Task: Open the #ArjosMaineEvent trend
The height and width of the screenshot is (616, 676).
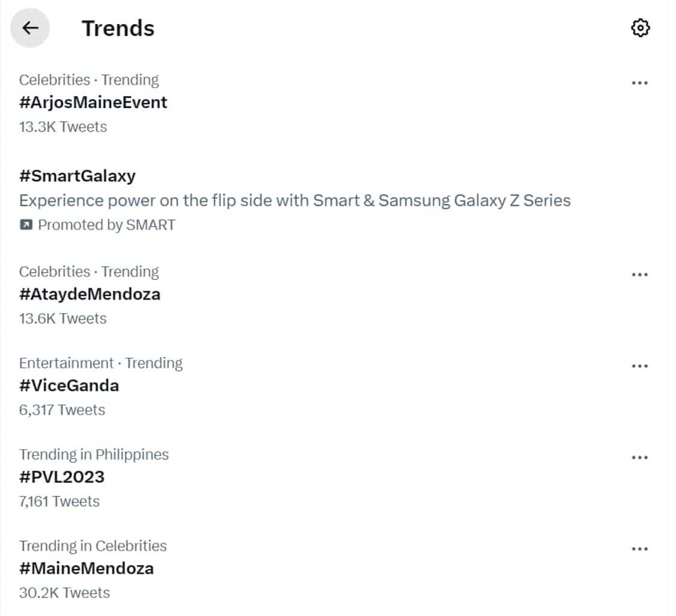Action: (93, 103)
